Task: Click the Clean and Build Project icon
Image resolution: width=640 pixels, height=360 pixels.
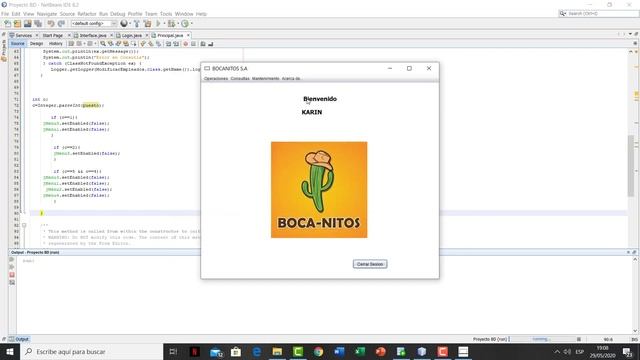Action: point(147,24)
